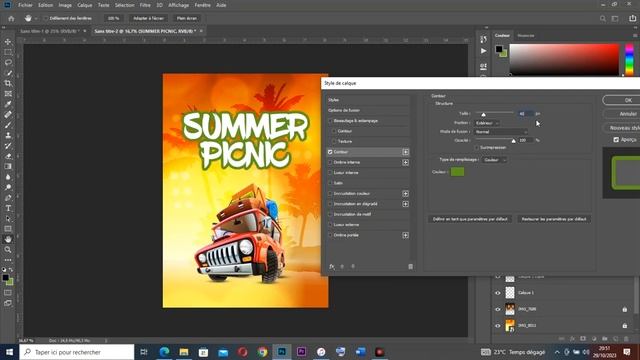Select the Zoom magnifier tool

coord(8,249)
